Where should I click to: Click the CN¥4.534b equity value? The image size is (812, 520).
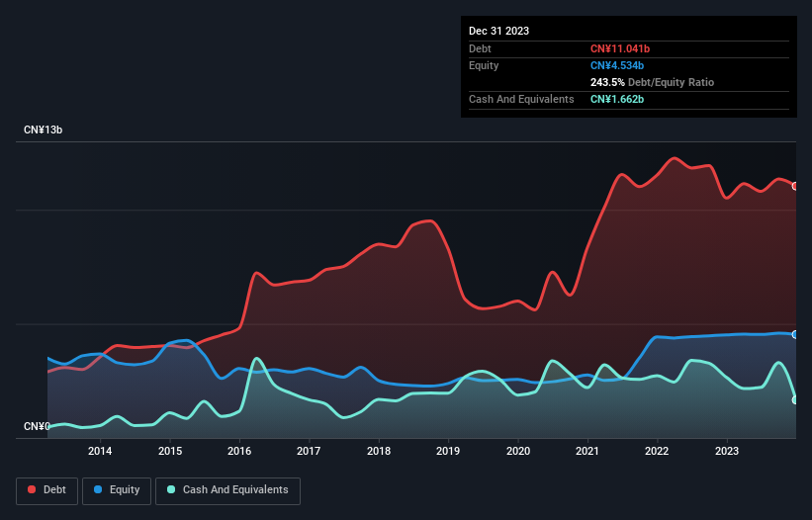(x=617, y=65)
